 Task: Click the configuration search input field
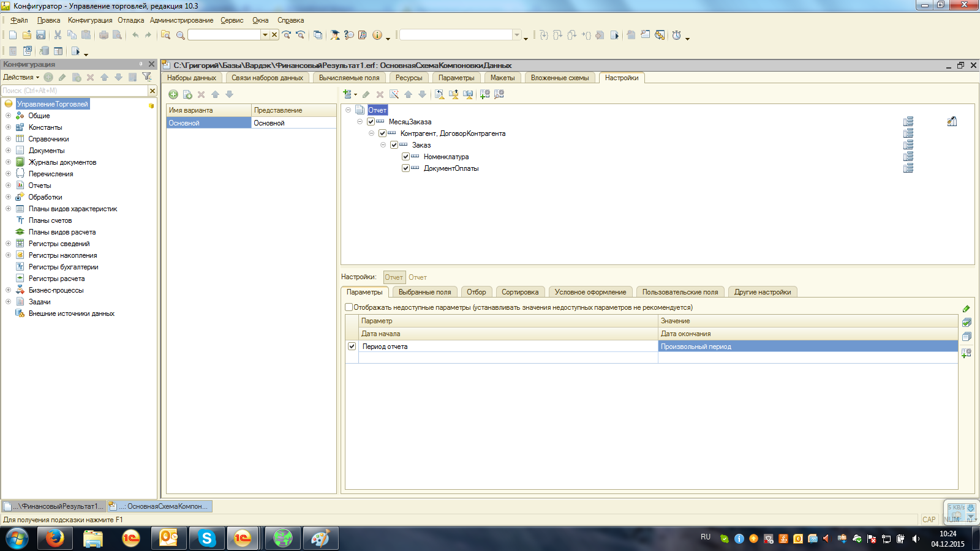coord(75,91)
